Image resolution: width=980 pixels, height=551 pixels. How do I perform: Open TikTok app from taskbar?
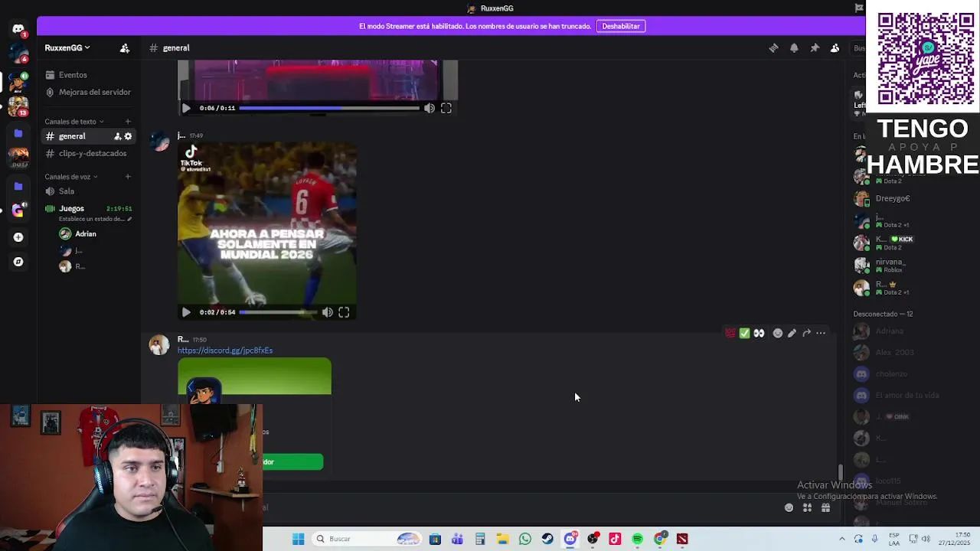(615, 539)
